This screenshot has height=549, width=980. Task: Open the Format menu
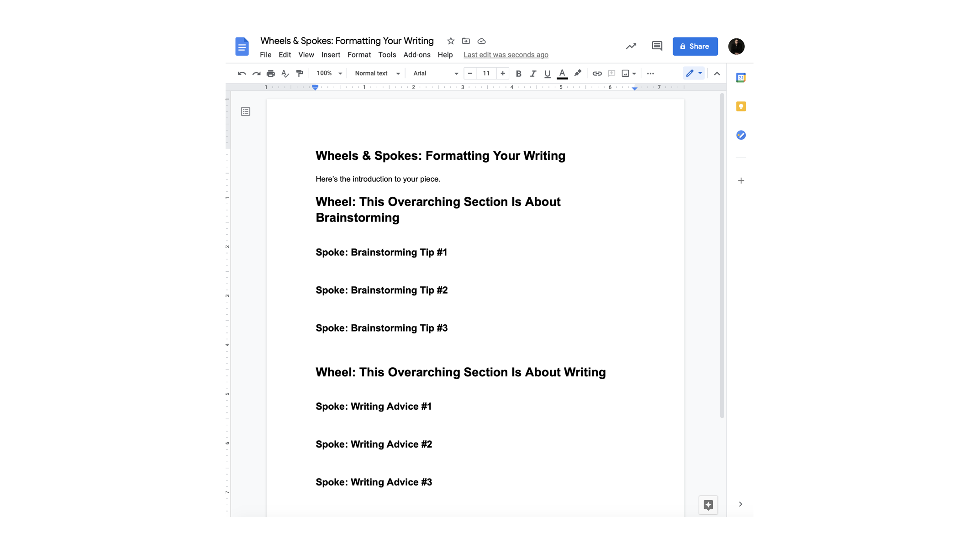coord(359,55)
